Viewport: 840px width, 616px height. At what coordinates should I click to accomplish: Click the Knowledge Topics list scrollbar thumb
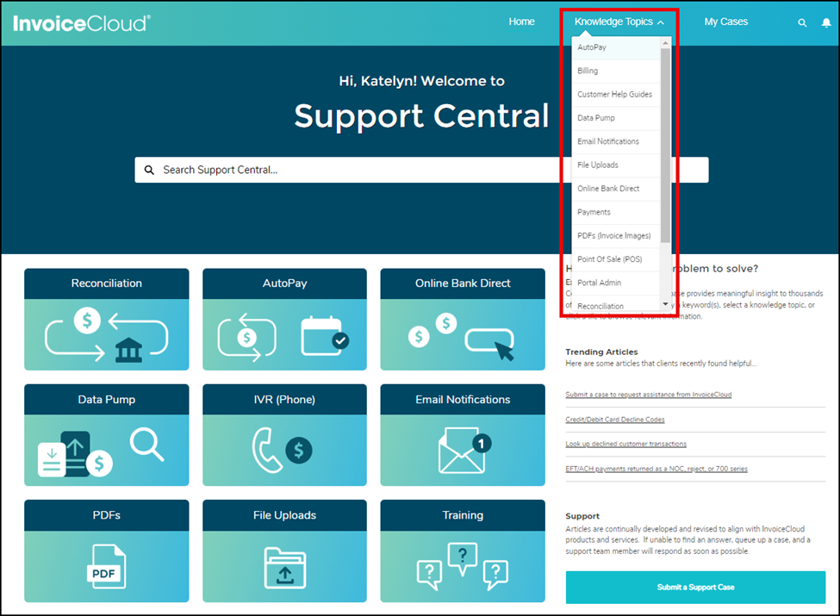pos(665,145)
